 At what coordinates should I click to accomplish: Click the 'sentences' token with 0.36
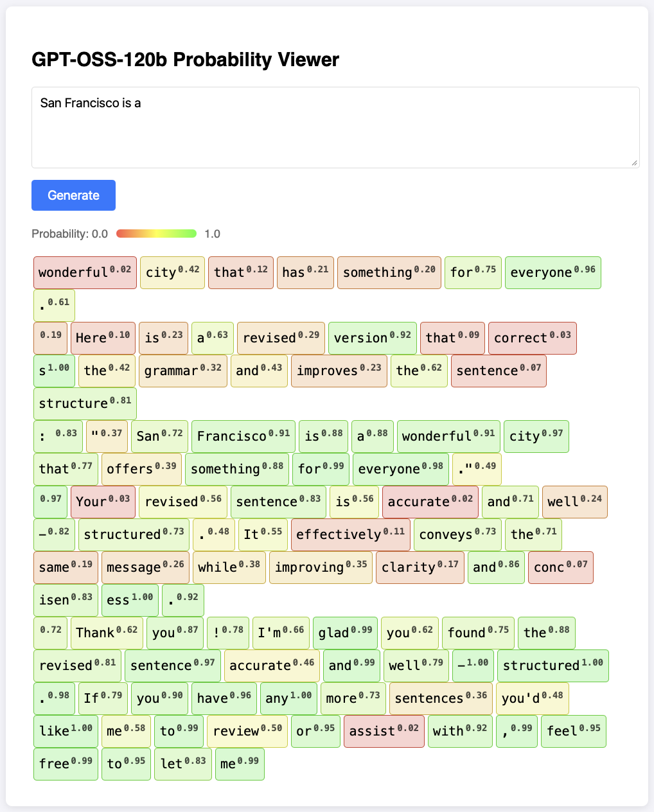(x=440, y=698)
